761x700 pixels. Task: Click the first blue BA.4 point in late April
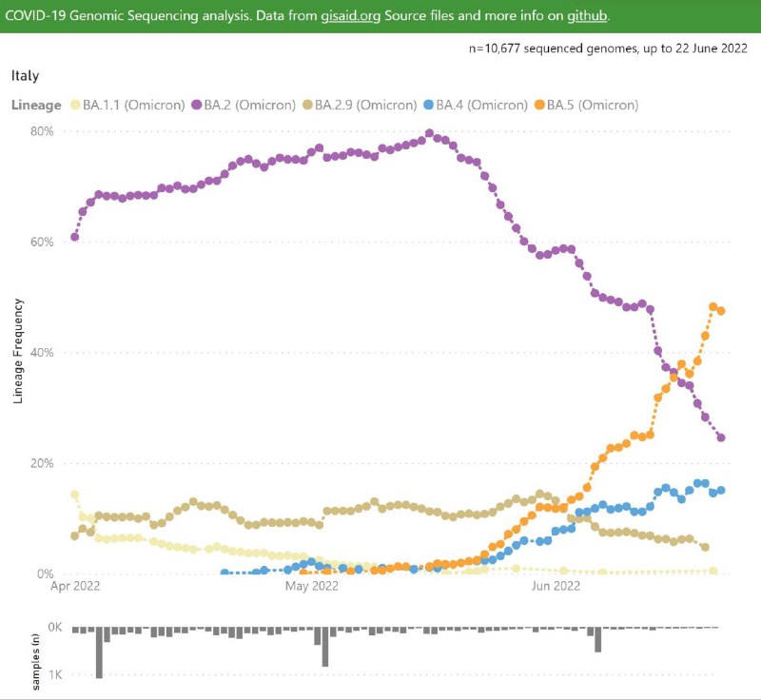click(224, 573)
